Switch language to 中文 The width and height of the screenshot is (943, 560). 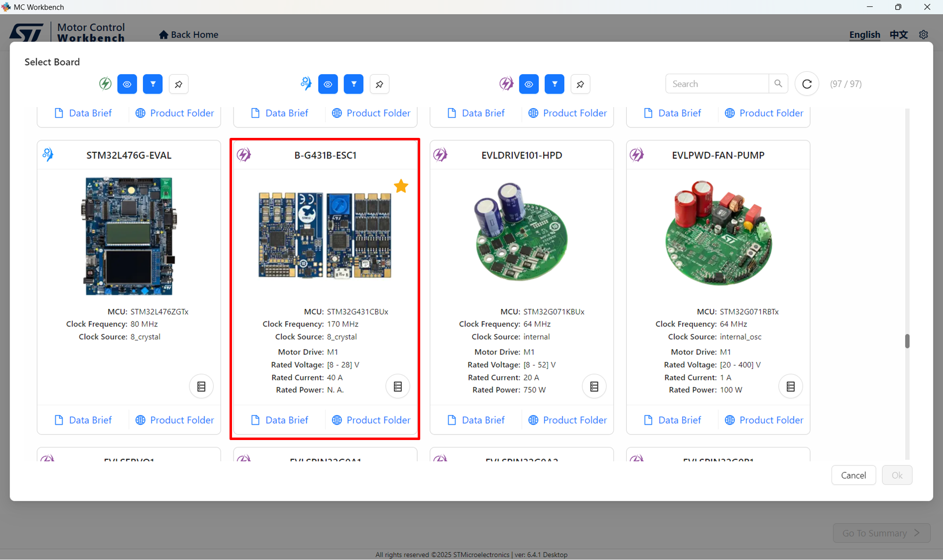point(899,34)
